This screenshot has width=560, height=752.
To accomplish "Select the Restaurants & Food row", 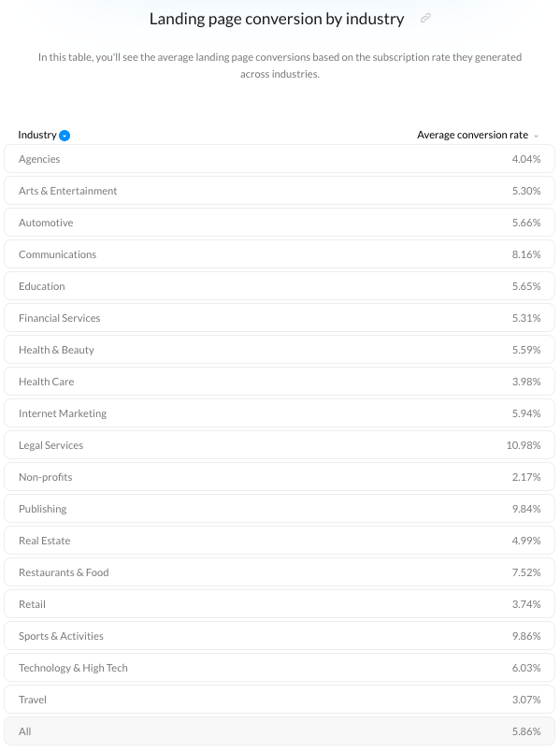I will [x=280, y=572].
